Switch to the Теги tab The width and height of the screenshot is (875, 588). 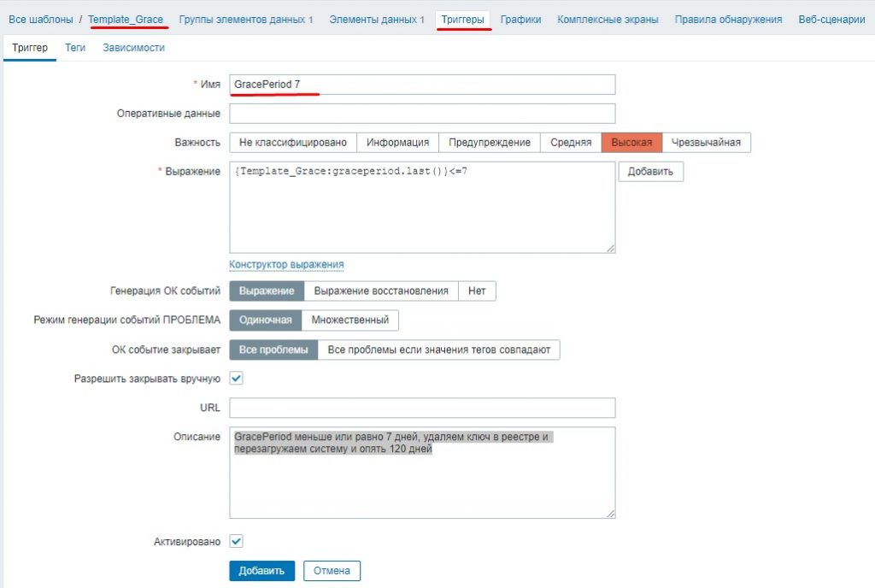pos(75,48)
